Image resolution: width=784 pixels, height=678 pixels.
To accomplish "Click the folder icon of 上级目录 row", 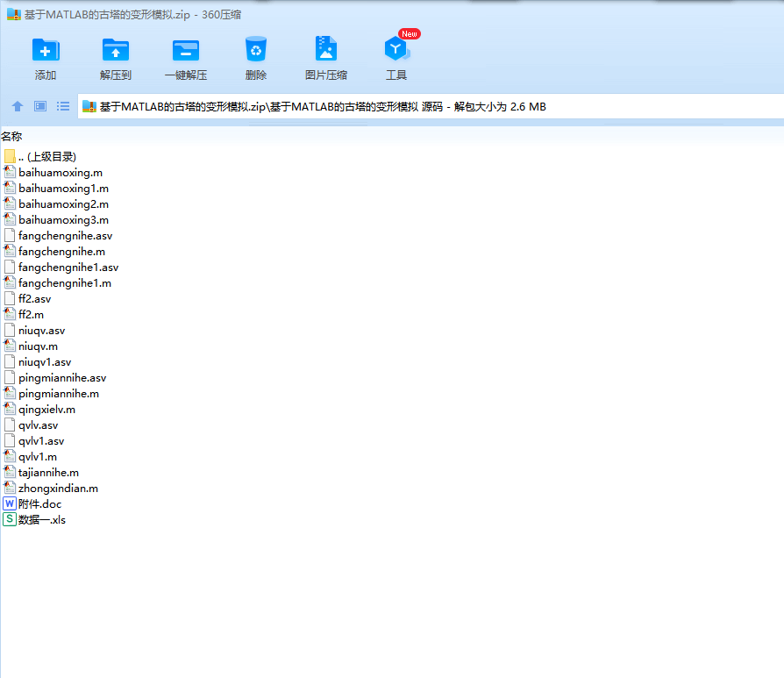I will click(10, 156).
